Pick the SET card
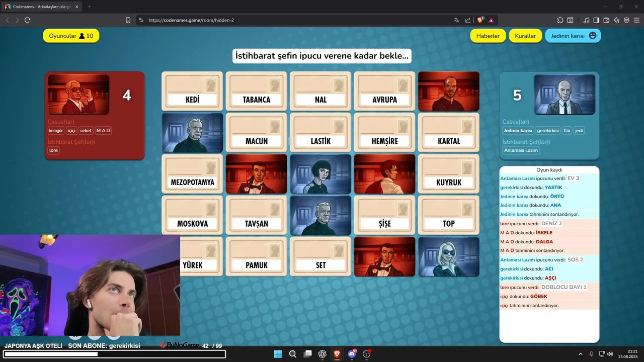644x362 pixels. coord(320,257)
